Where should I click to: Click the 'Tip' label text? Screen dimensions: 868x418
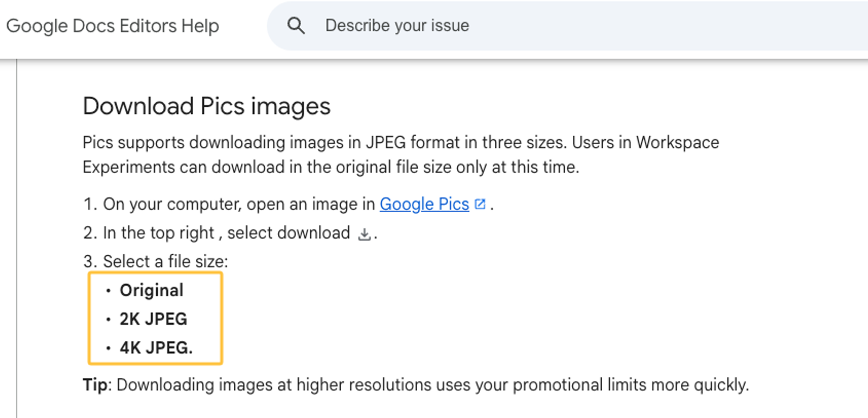coord(95,384)
